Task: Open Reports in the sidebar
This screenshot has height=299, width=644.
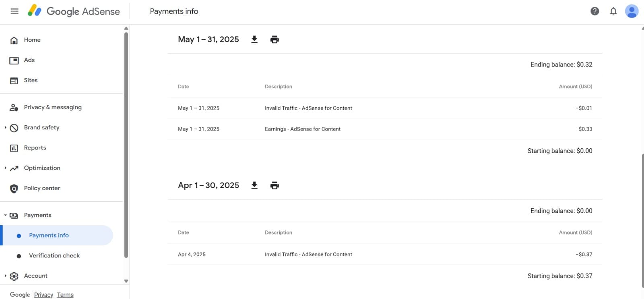Action: coord(35,147)
